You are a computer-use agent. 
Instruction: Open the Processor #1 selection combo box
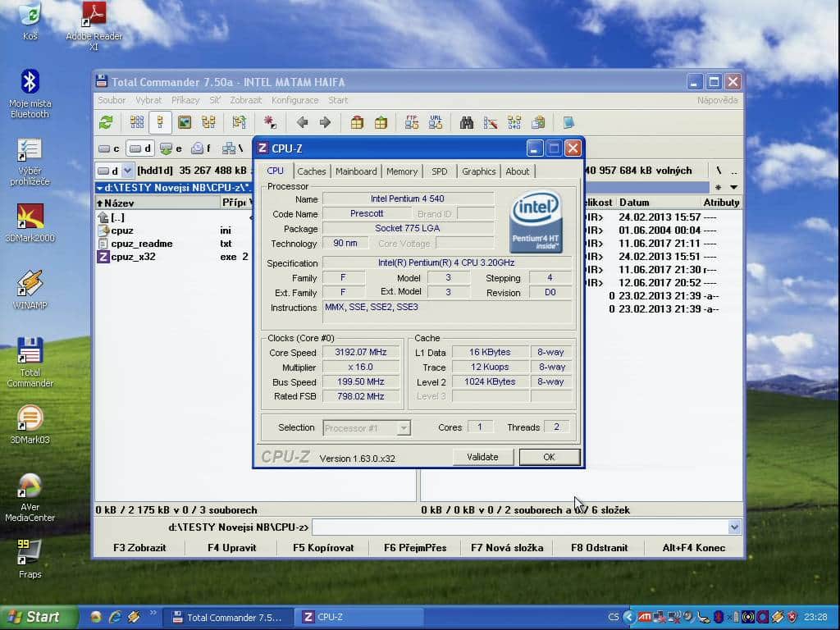[x=367, y=428]
